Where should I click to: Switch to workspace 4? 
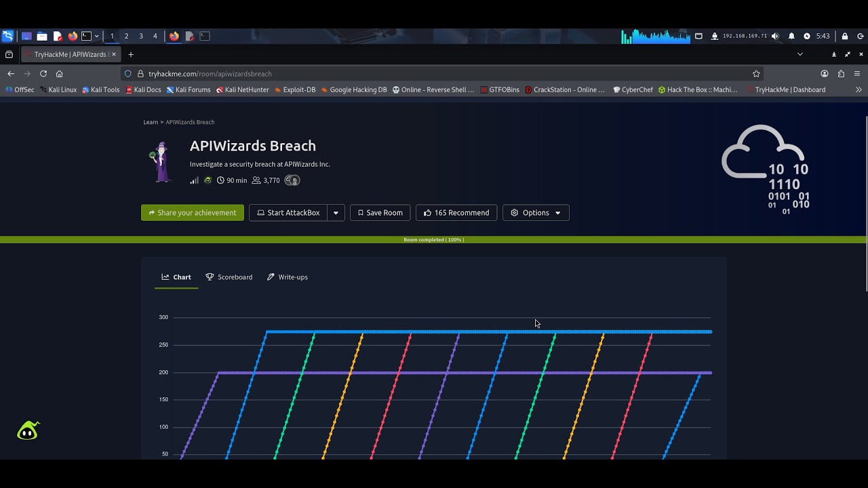(x=155, y=36)
